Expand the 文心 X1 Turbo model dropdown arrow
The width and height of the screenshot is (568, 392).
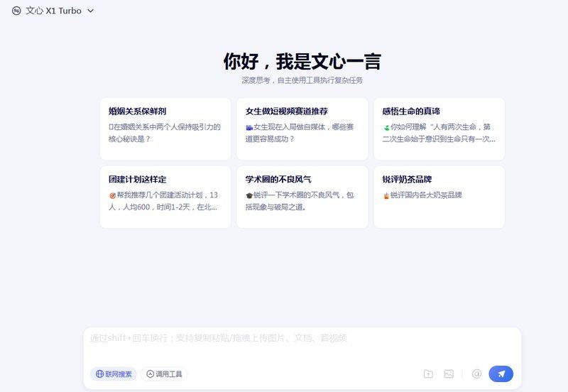pyautogui.click(x=90, y=11)
